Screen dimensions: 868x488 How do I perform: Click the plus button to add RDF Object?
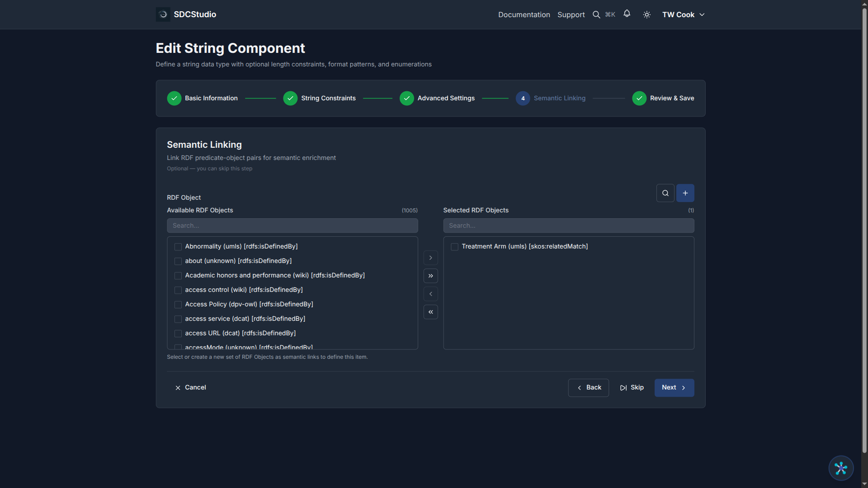[685, 193]
